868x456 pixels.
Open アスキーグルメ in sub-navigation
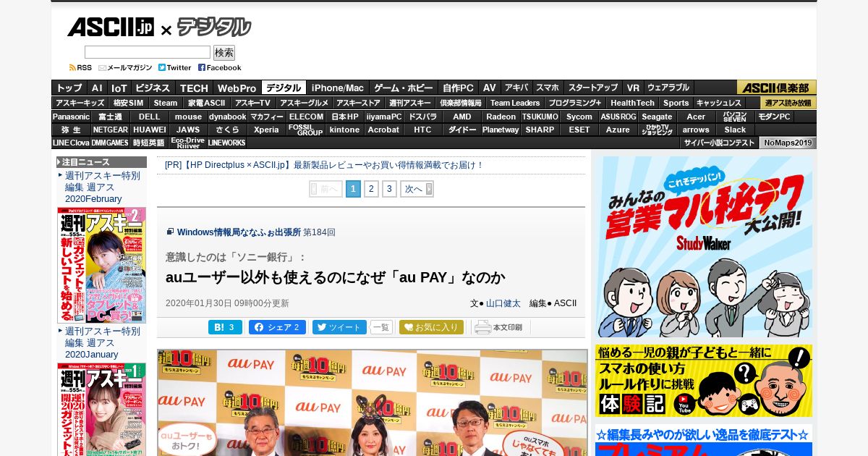pyautogui.click(x=305, y=103)
